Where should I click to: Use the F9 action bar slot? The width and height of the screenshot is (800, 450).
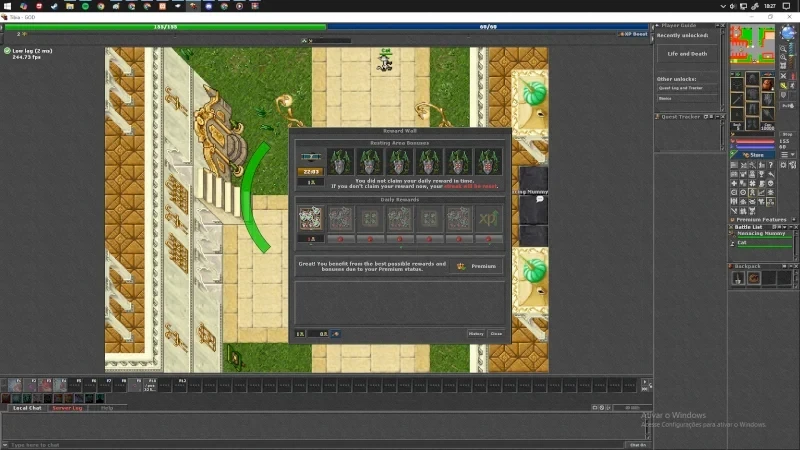pos(135,385)
